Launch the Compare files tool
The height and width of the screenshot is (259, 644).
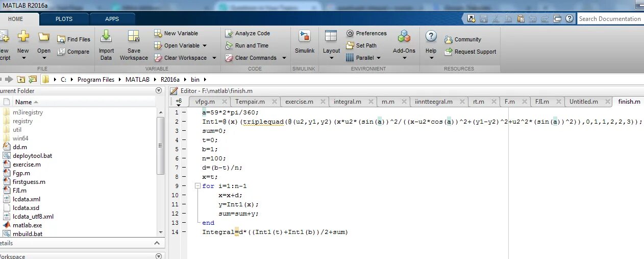73,52
